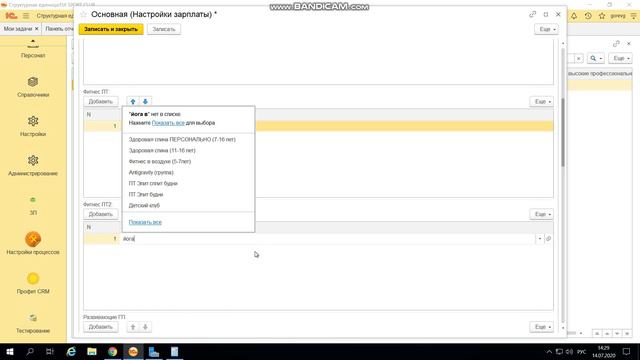Switch to 'Мои задачи' tab
The width and height of the screenshot is (640, 360).
[x=18, y=29]
